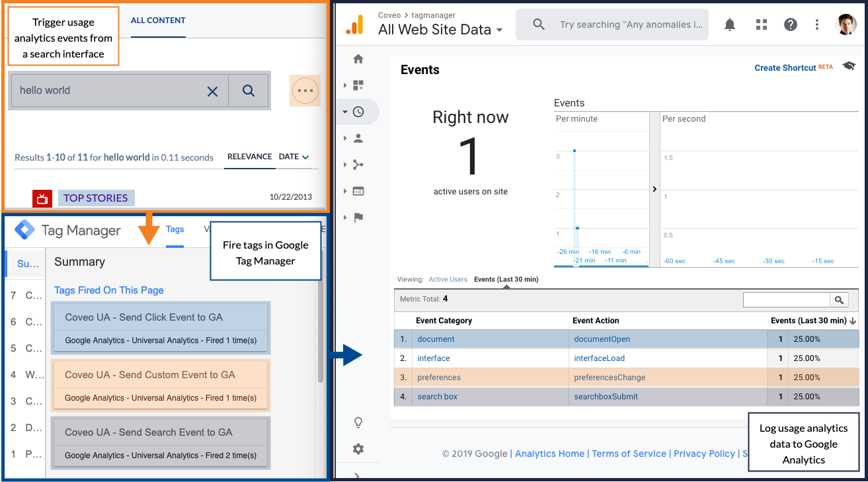Open preferencesChange event action
The height and width of the screenshot is (482, 868).
(610, 378)
